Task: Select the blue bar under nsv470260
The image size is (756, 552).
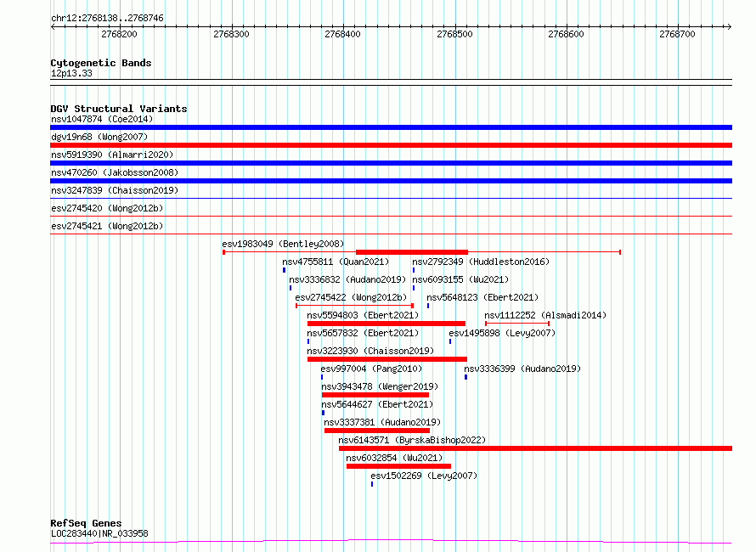Action: pyautogui.click(x=391, y=181)
